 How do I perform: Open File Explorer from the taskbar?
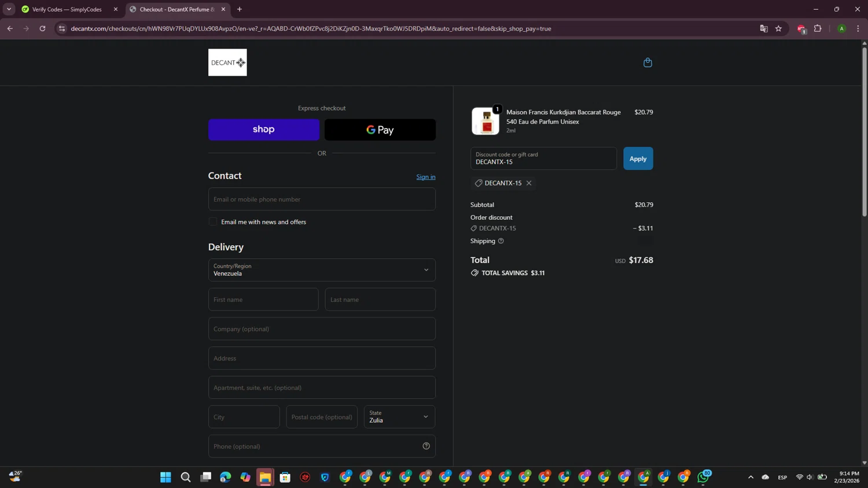pyautogui.click(x=265, y=477)
